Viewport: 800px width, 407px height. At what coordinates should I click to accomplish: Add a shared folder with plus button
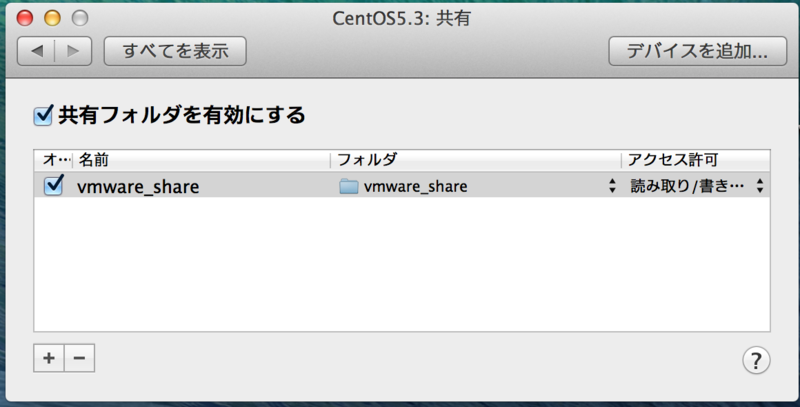click(49, 358)
